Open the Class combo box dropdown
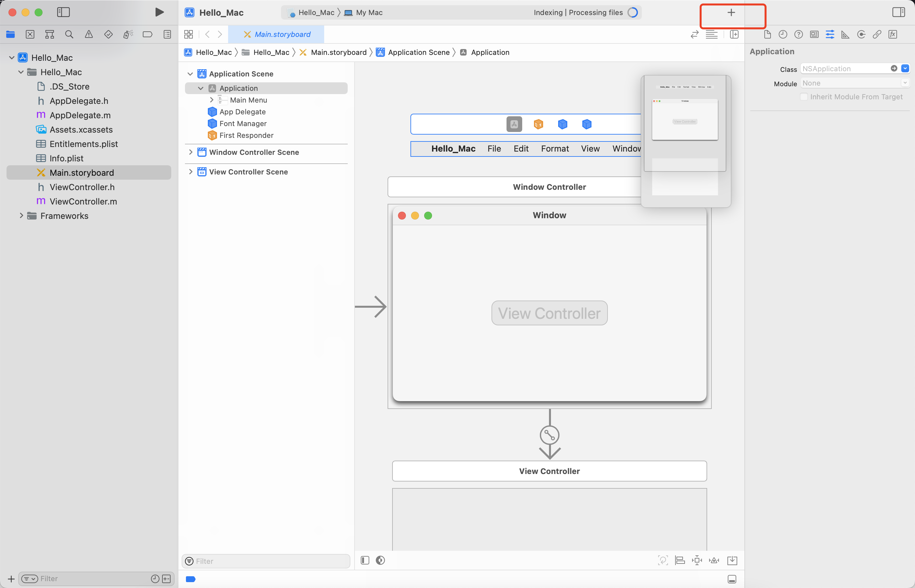This screenshot has height=588, width=915. tap(905, 68)
